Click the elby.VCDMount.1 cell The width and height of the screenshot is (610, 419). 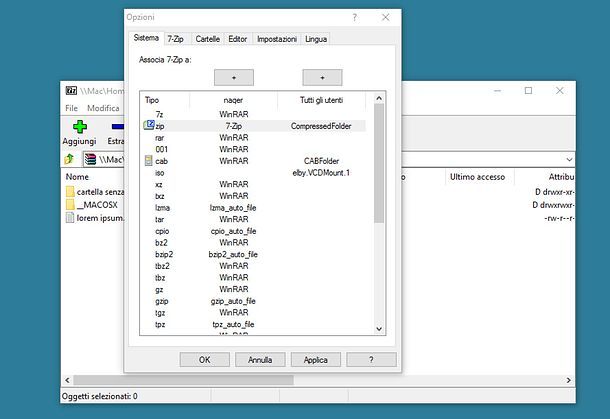click(321, 173)
